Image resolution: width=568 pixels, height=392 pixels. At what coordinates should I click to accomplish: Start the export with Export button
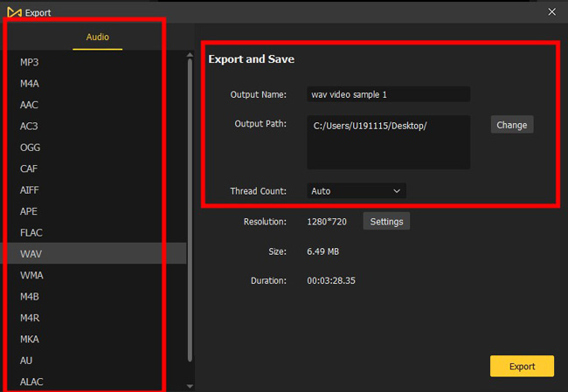click(x=522, y=367)
